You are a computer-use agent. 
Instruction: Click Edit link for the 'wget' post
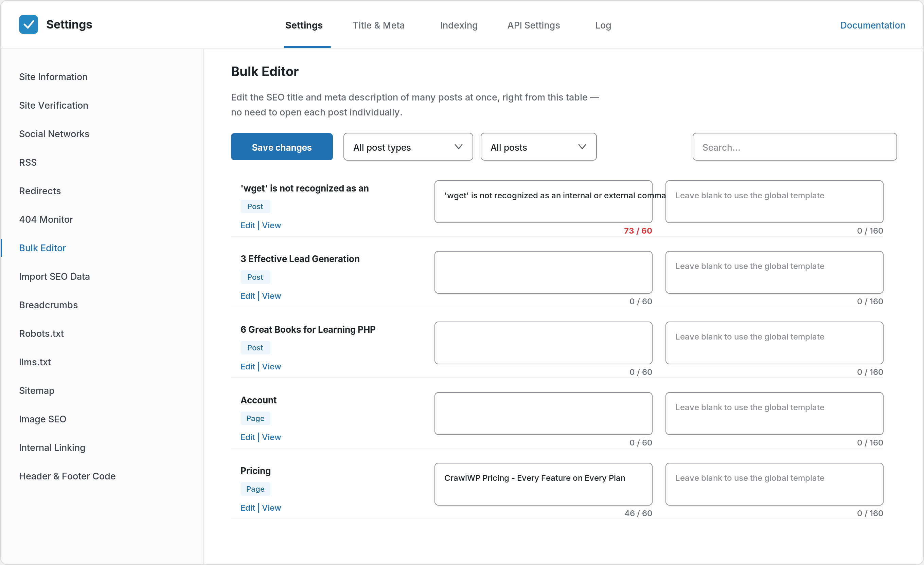[248, 225]
